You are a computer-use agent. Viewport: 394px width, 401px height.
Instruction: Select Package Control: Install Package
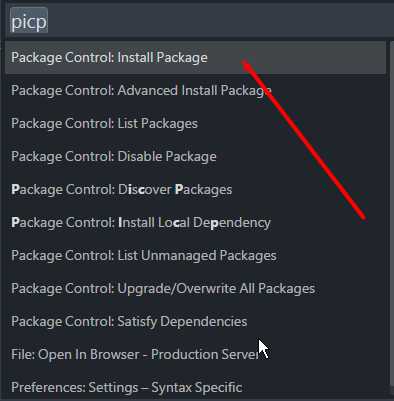coord(195,58)
